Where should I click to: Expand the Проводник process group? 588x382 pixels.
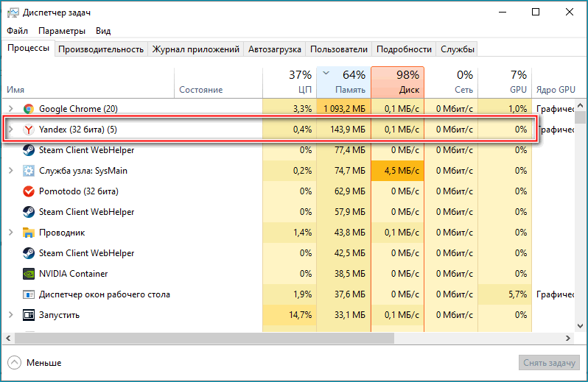[x=10, y=233]
